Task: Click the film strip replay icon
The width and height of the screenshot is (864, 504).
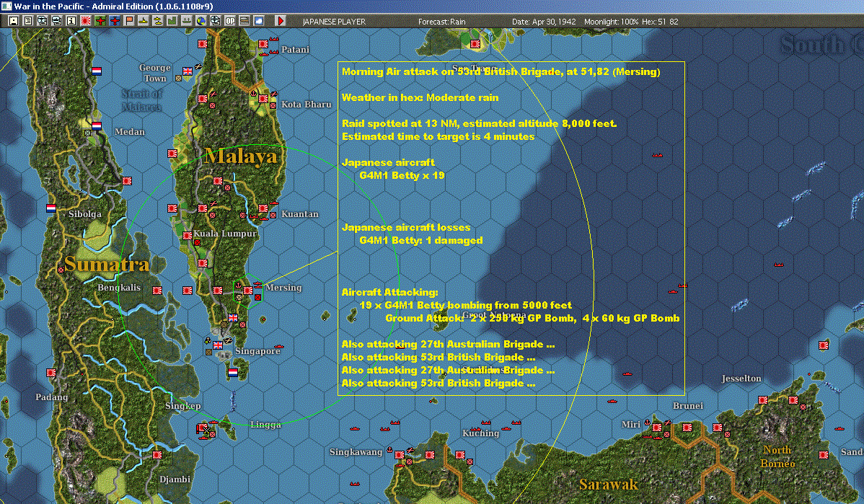Action: pos(244,21)
